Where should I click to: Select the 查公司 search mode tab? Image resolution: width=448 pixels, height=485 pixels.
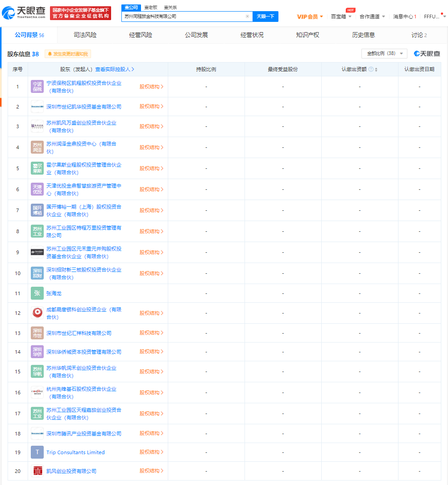(x=131, y=8)
